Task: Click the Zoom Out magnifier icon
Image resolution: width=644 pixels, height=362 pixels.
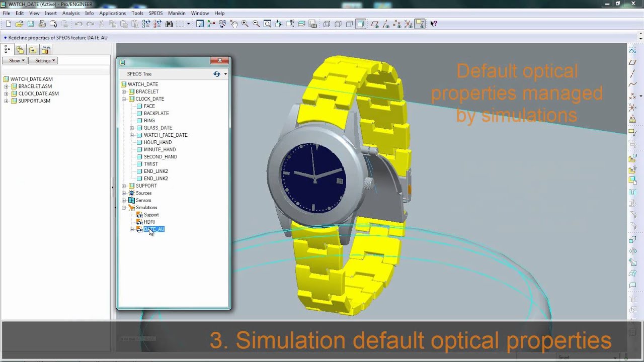Action: tap(256, 24)
